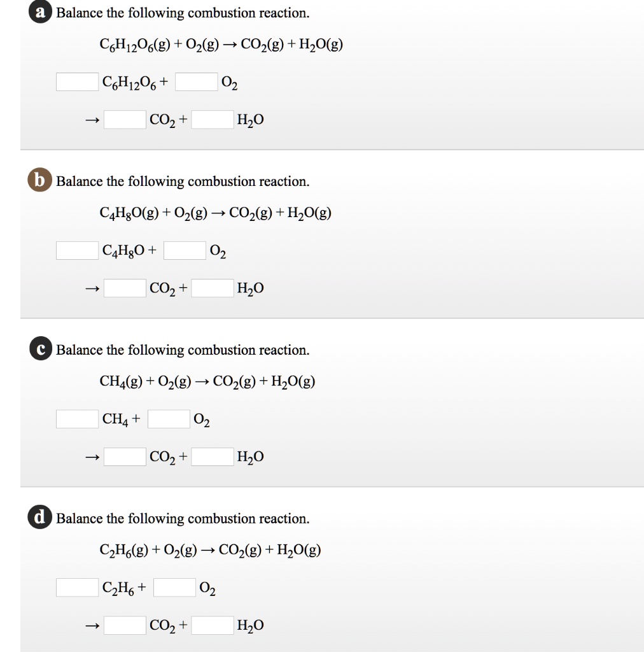Focus O2 coefficient box in part a
The width and height of the screenshot is (644, 652).
196,82
